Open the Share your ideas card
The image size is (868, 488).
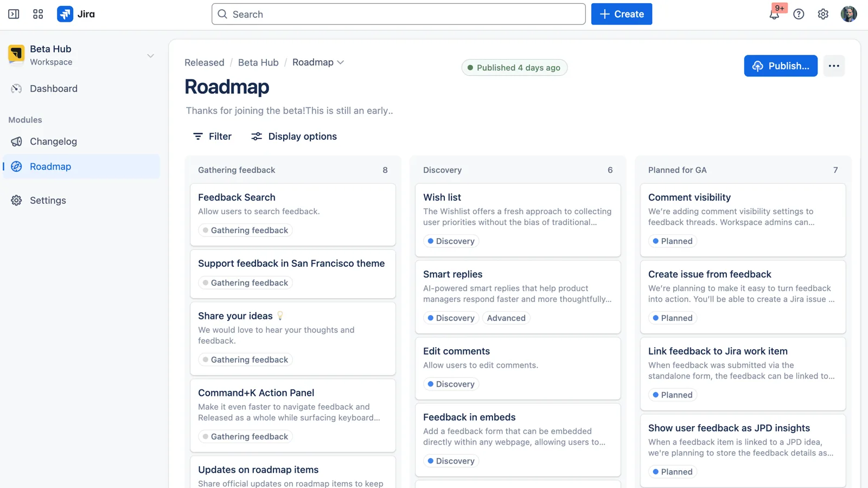tap(293, 338)
